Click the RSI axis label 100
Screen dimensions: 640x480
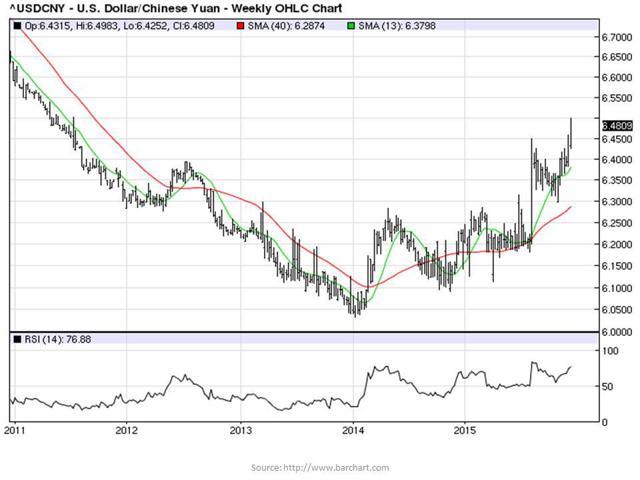pyautogui.click(x=610, y=351)
